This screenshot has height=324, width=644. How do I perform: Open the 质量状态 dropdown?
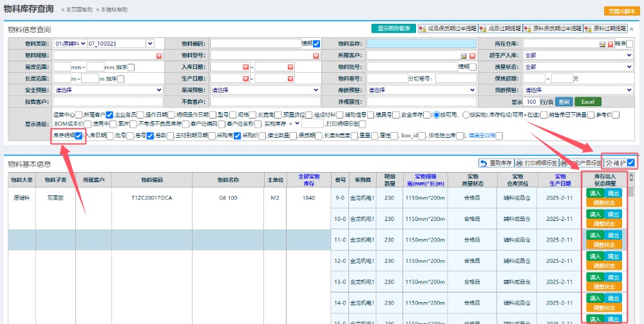578,67
